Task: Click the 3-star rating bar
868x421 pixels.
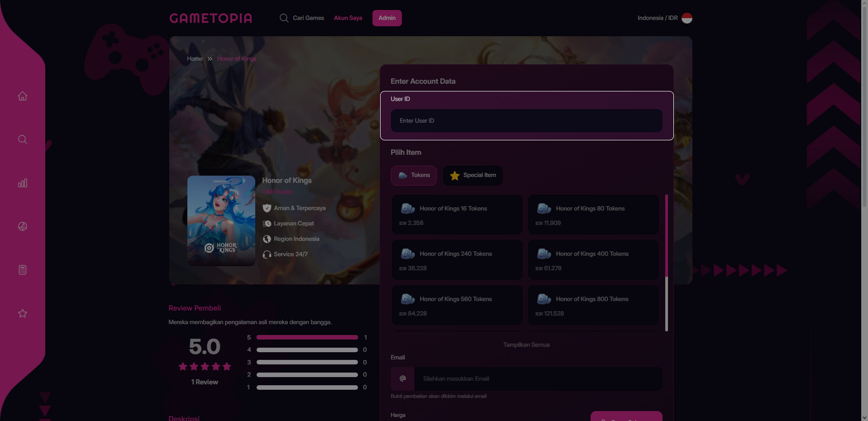Action: click(x=307, y=362)
